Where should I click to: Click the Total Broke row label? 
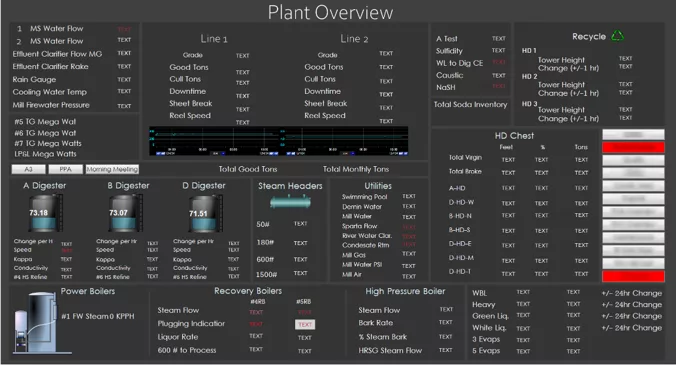click(465, 172)
